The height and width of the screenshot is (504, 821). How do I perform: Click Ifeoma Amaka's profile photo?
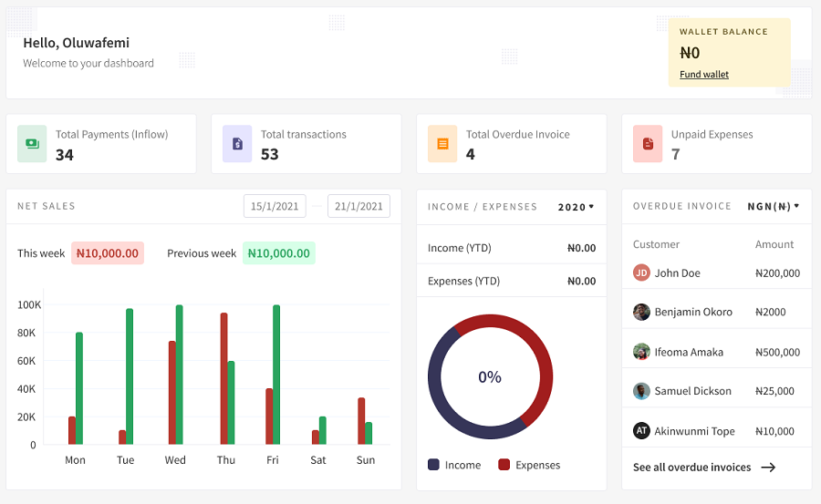[641, 352]
